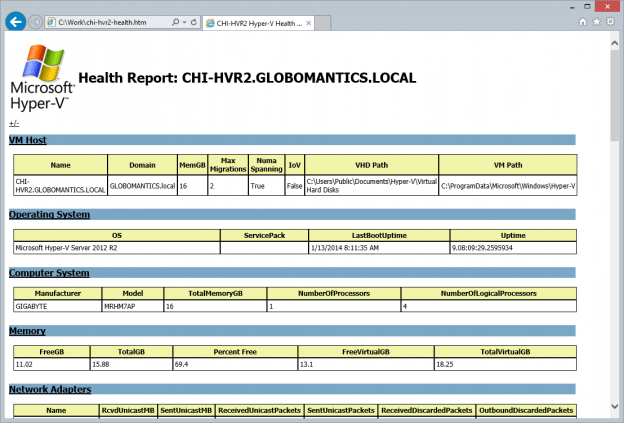Click the grayed Forward arrow button
Image resolution: width=624 pixels, height=423 pixels.
point(35,22)
